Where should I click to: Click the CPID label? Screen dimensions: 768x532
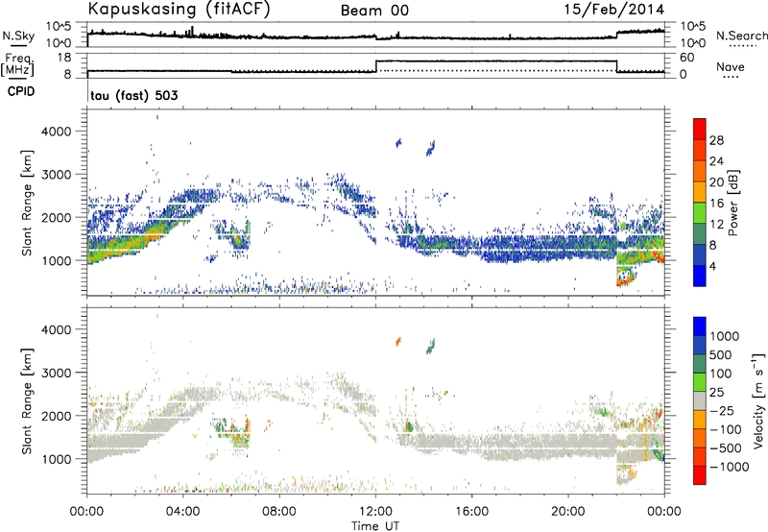click(21, 91)
